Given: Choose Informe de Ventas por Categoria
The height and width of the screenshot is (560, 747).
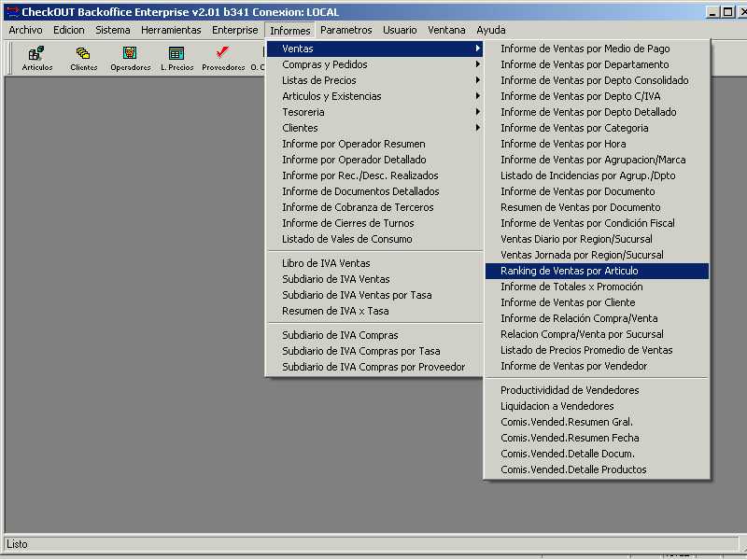Looking at the screenshot, I should (597, 128).
